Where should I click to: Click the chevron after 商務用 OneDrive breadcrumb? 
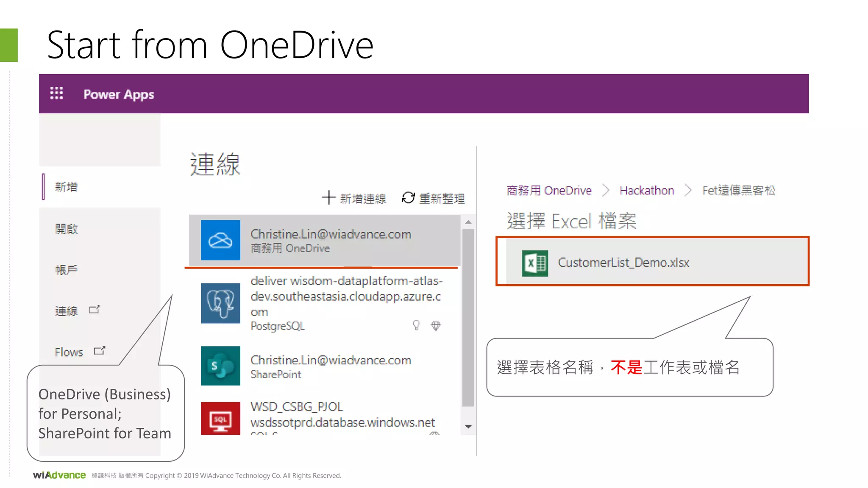click(x=606, y=191)
